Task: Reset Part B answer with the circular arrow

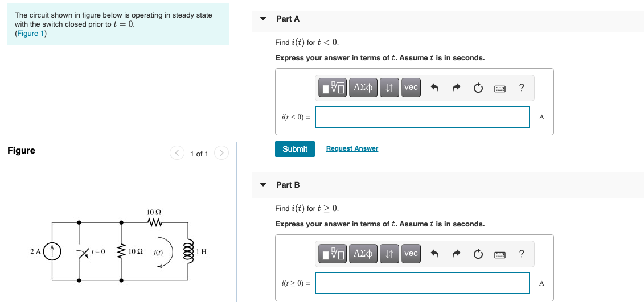Action: [x=478, y=254]
